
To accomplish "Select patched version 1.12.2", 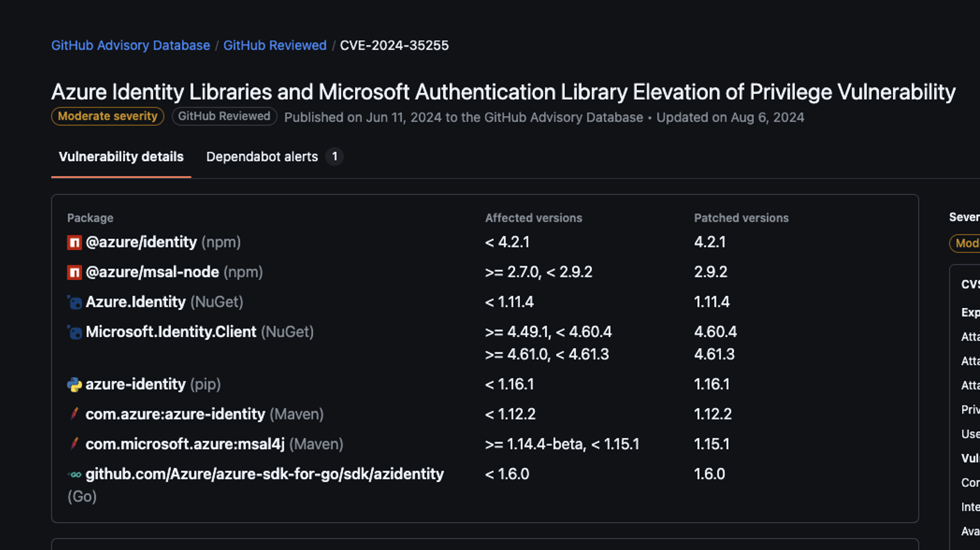I will click(713, 414).
